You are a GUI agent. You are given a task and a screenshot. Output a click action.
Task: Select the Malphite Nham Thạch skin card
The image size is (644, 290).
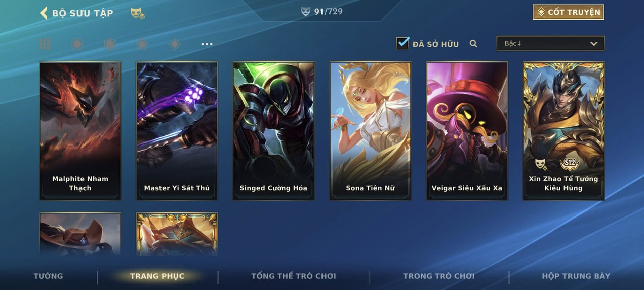click(80, 131)
